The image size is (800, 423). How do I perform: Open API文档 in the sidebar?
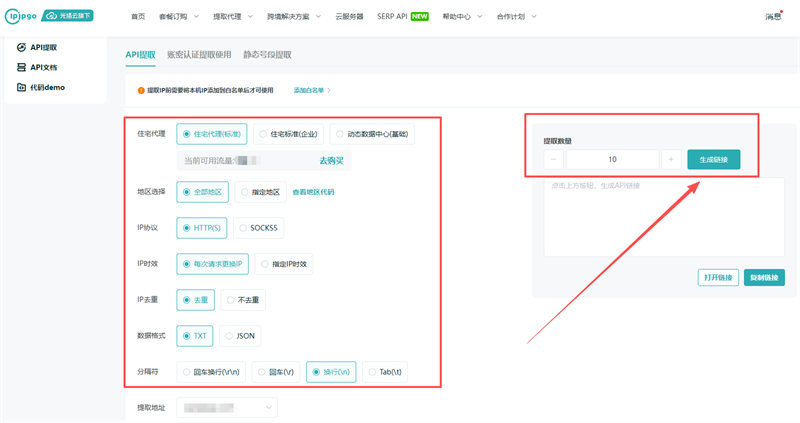point(37,67)
